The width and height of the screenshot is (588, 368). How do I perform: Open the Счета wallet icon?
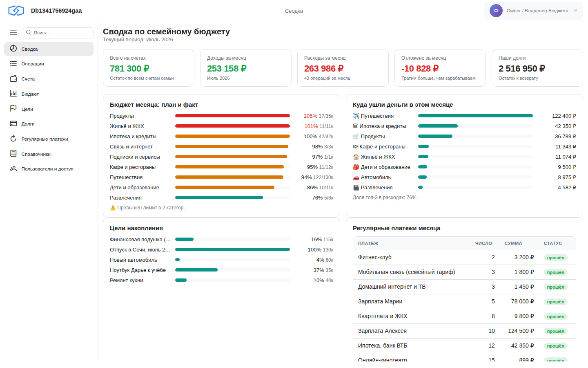[x=13, y=79]
